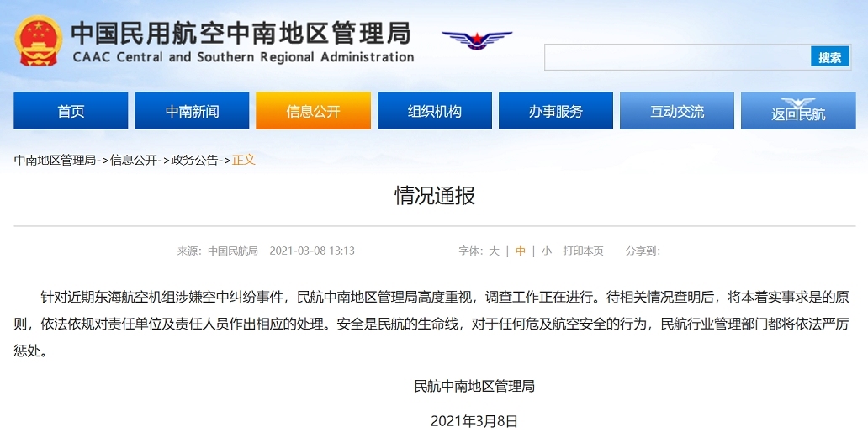The width and height of the screenshot is (868, 443).
Task: Click breadcrumb link 信息公开
Action: [x=134, y=160]
